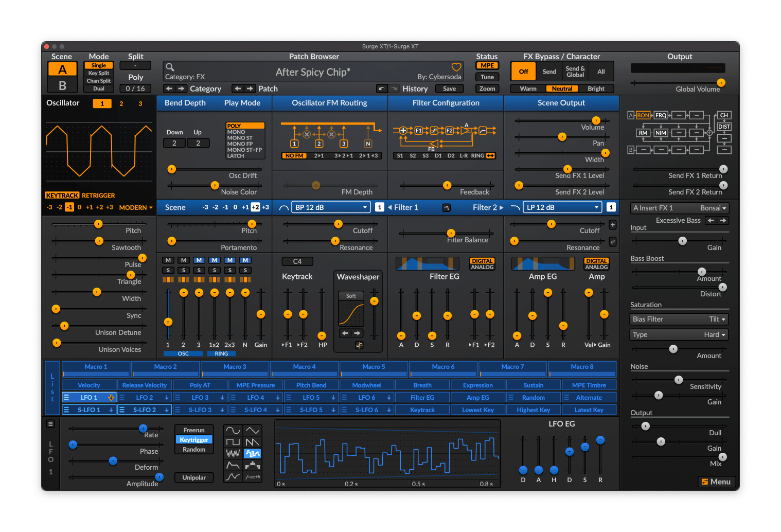Toggle KEYTRACK on the oscillator
Viewport: 781px width, 532px height.
click(x=62, y=195)
